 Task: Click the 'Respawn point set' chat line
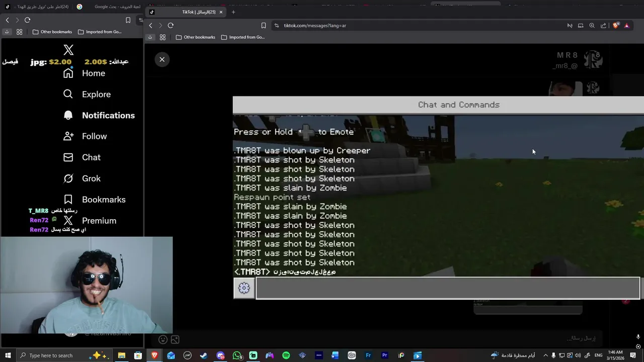point(272,197)
